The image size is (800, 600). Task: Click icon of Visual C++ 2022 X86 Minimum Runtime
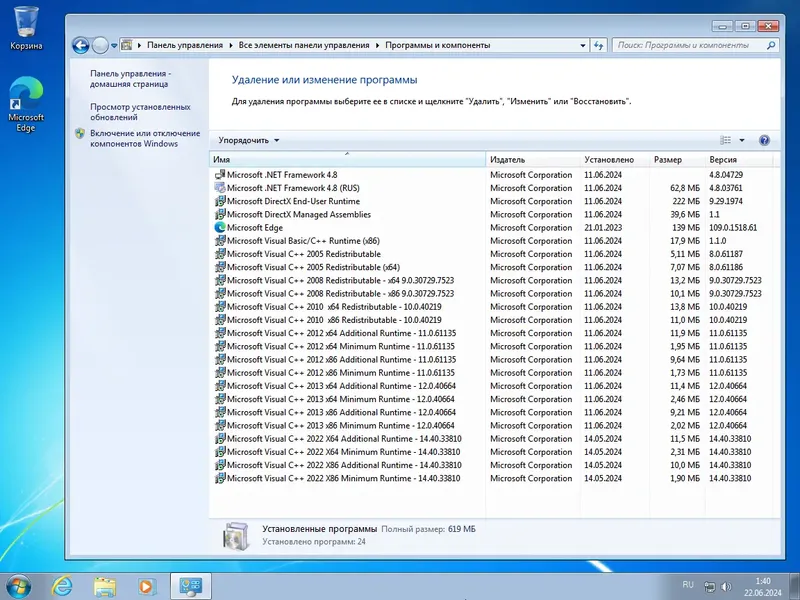coord(220,478)
